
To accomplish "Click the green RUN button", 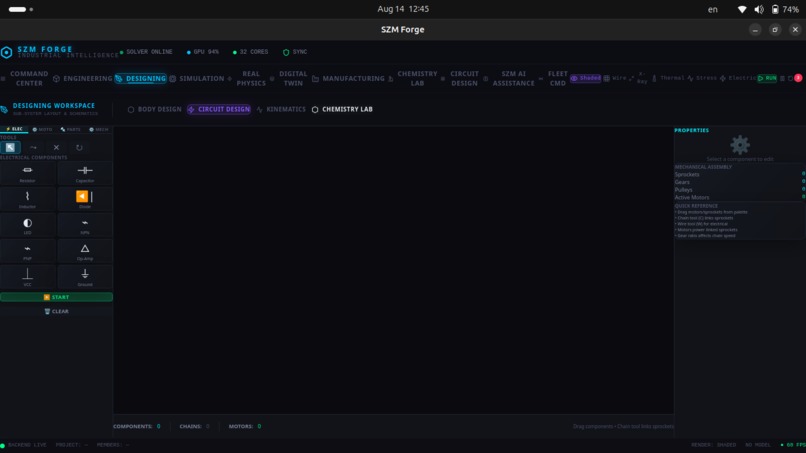I will coord(767,78).
